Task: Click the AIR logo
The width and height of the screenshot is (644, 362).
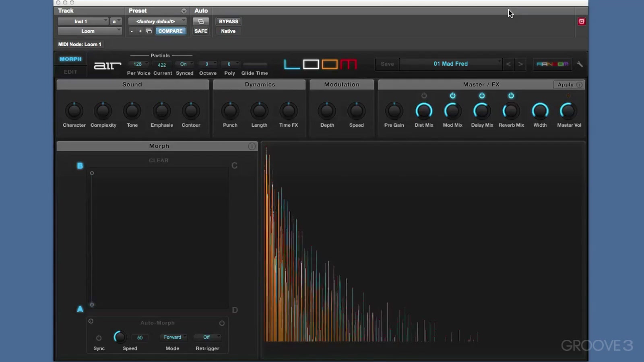Action: (107, 65)
